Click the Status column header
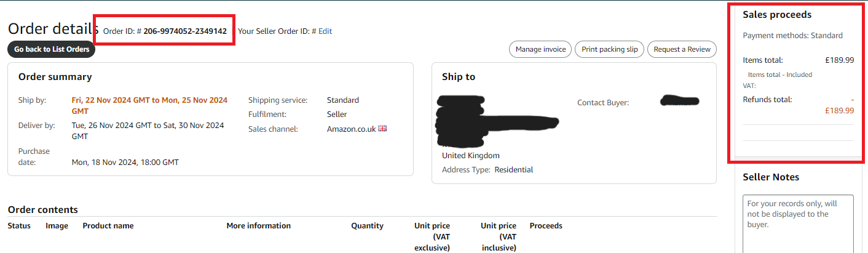868x253 pixels. point(19,226)
